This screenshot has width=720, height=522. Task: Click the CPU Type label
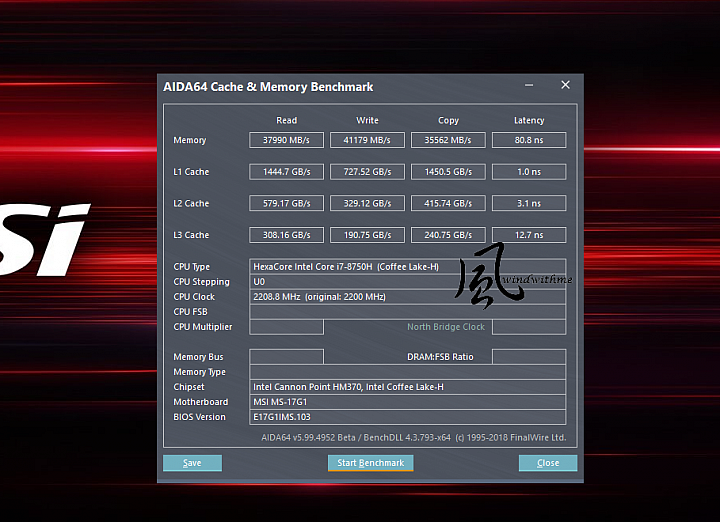click(191, 267)
